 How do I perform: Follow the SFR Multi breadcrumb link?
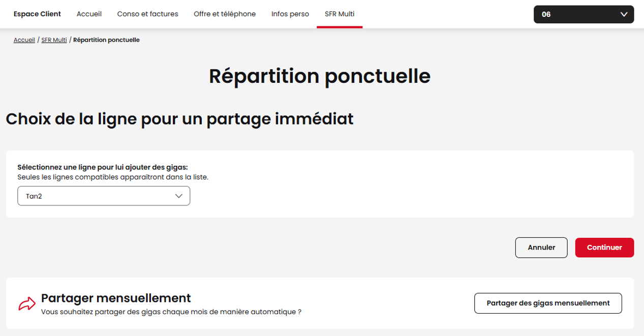click(x=54, y=40)
